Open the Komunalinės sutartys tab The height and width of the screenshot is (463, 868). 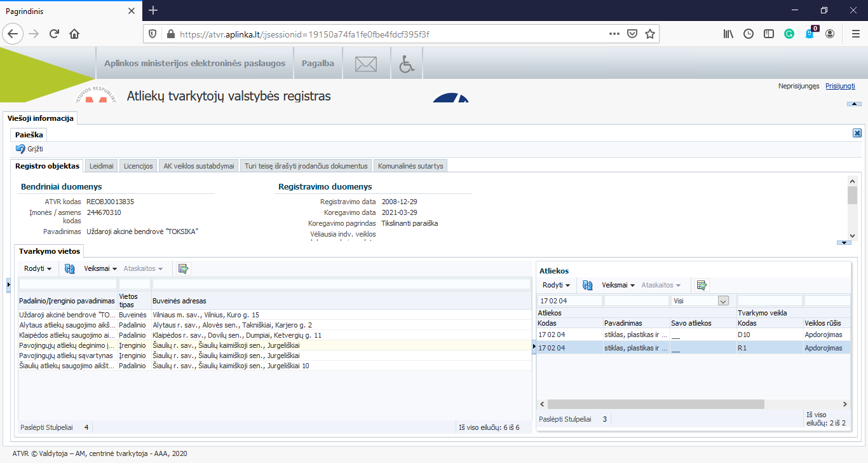click(x=410, y=166)
